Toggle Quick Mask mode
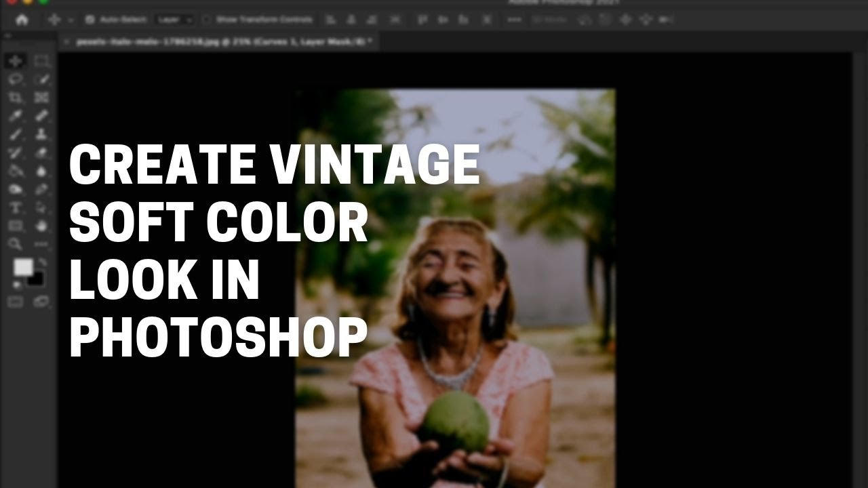This screenshot has height=488, width=868. point(16,302)
